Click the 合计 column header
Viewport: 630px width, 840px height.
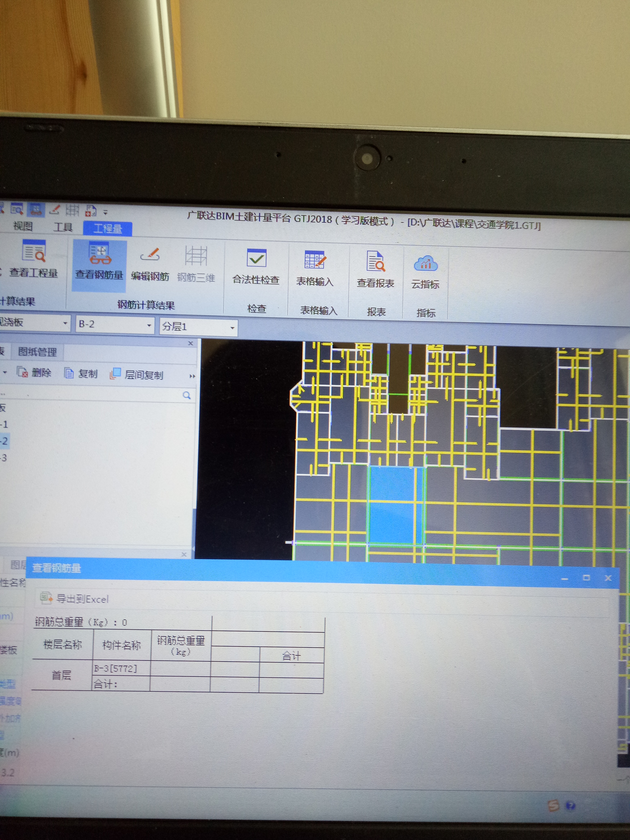(292, 655)
